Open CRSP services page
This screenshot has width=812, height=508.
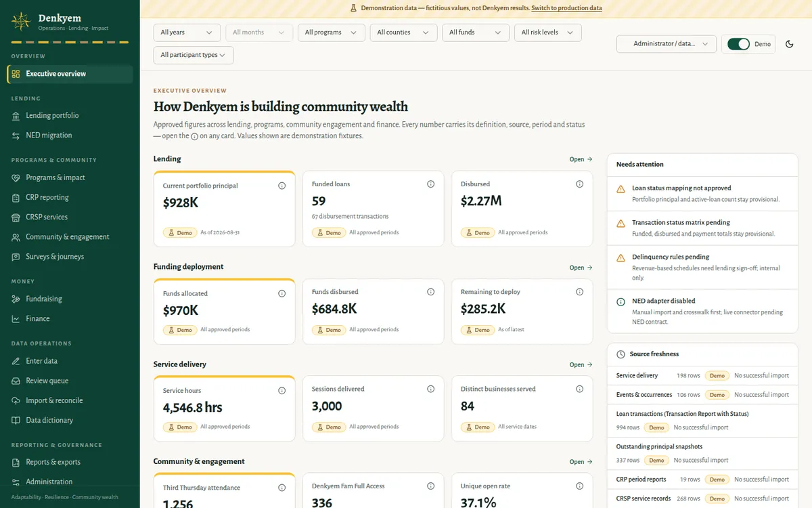point(70,217)
